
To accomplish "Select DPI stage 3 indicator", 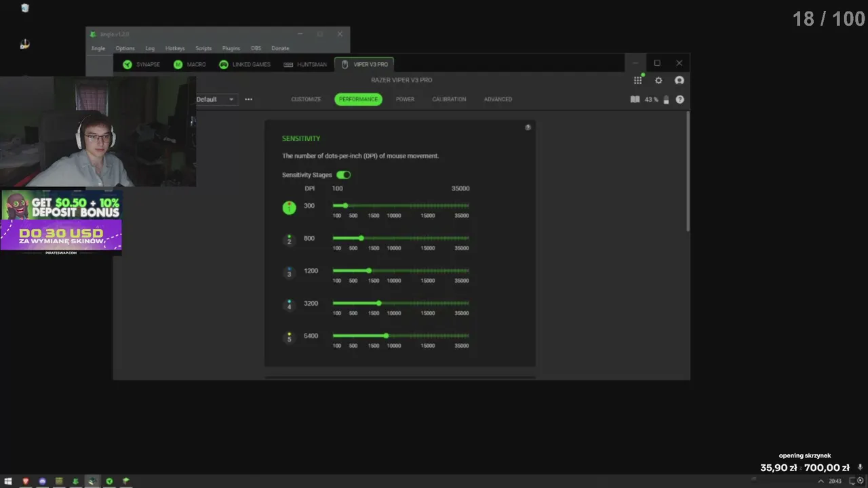I will [289, 272].
